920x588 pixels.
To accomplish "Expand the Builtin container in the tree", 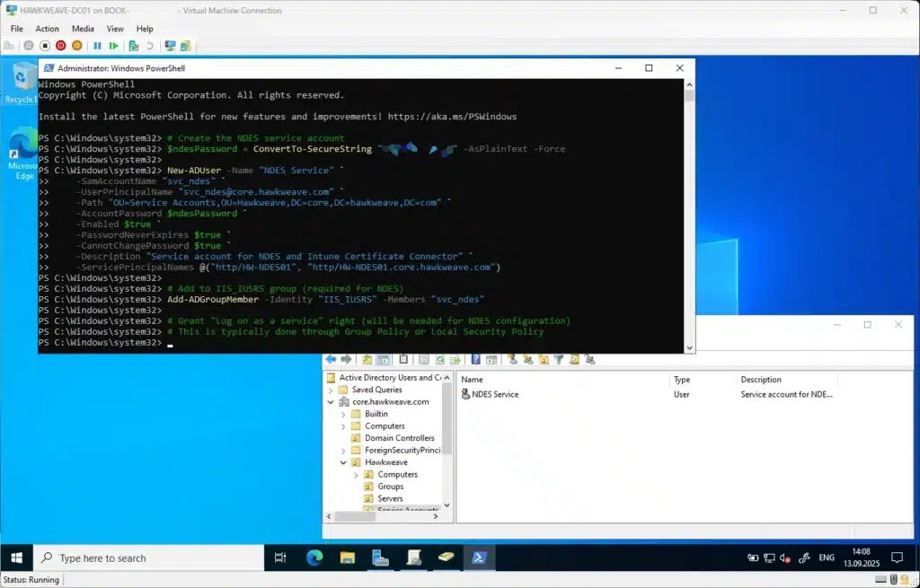I will tap(343, 415).
